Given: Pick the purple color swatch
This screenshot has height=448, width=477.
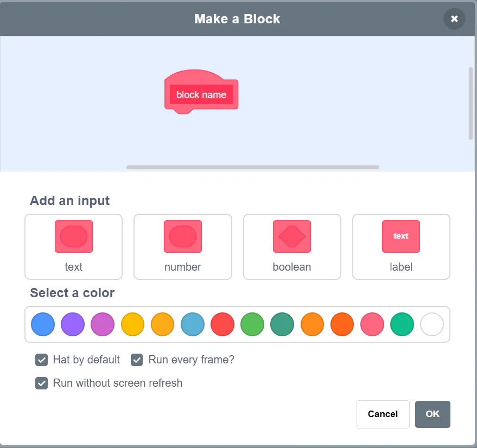Looking at the screenshot, I should [73, 324].
